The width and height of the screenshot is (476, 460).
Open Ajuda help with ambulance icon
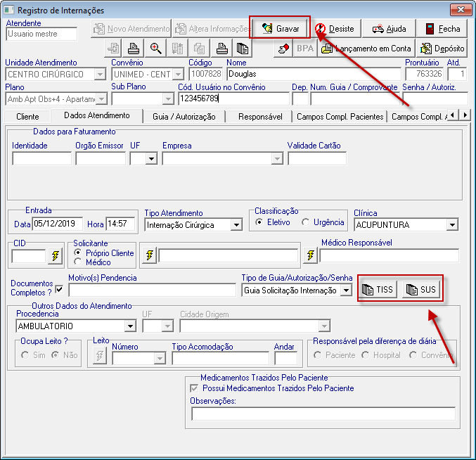tap(389, 29)
